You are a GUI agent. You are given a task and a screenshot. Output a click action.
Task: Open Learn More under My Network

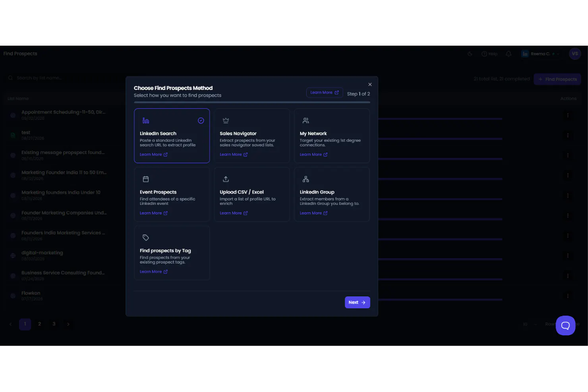[x=313, y=154]
